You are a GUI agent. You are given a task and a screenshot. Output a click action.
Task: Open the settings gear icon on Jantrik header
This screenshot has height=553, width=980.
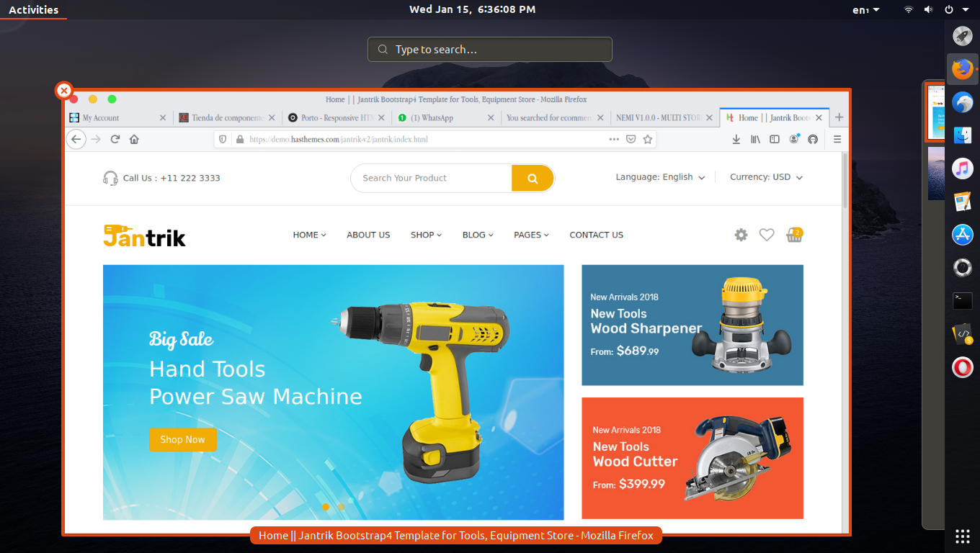coord(741,235)
